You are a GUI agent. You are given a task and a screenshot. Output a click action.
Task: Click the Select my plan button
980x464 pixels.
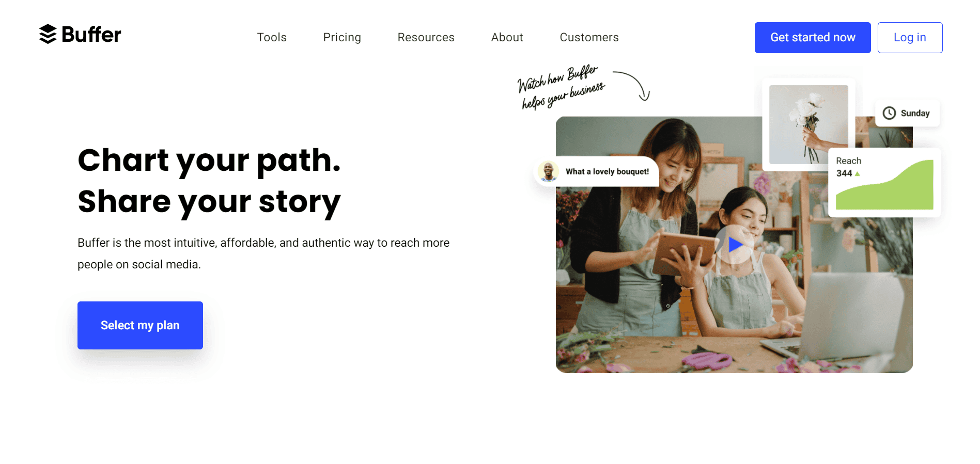[140, 325]
